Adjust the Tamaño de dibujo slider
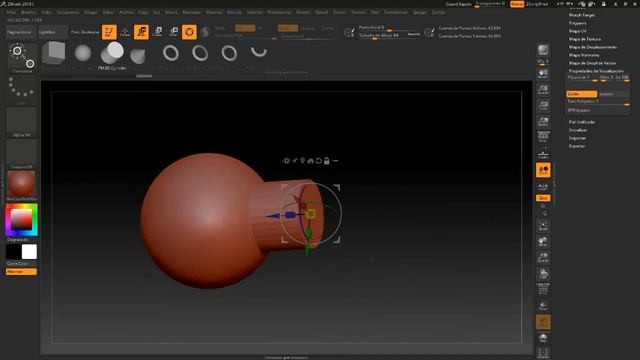The height and width of the screenshot is (360, 640). pyautogui.click(x=389, y=36)
